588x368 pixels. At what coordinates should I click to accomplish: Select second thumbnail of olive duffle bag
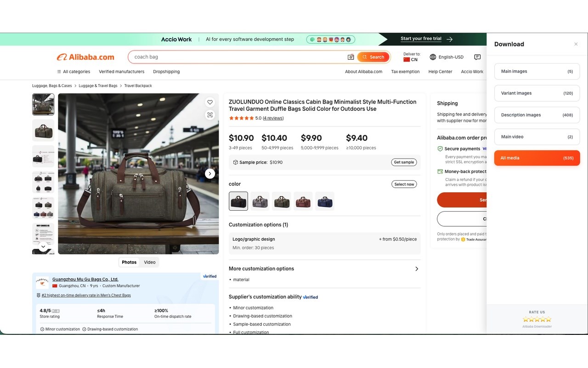pyautogui.click(x=43, y=130)
